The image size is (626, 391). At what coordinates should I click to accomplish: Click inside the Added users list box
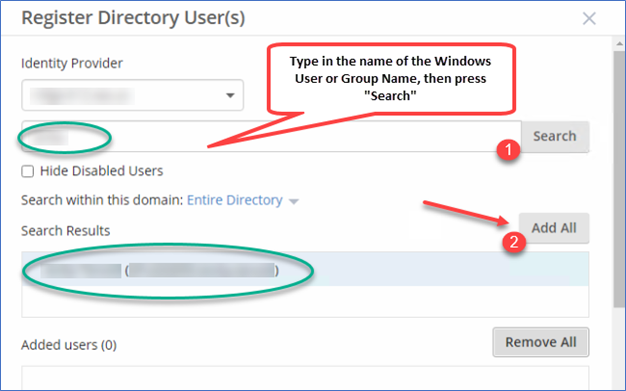305,377
